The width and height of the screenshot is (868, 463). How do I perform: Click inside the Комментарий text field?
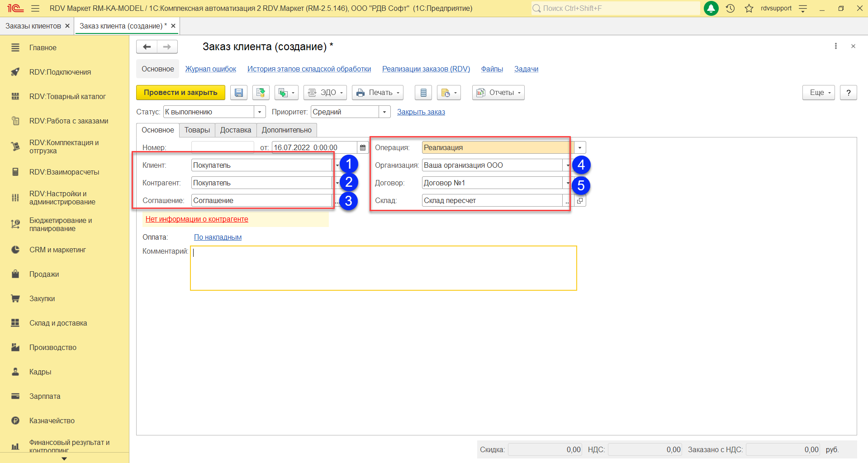coord(383,268)
